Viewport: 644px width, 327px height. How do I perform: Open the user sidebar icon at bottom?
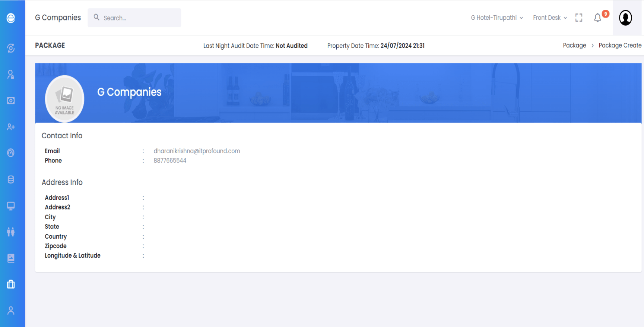[11, 311]
